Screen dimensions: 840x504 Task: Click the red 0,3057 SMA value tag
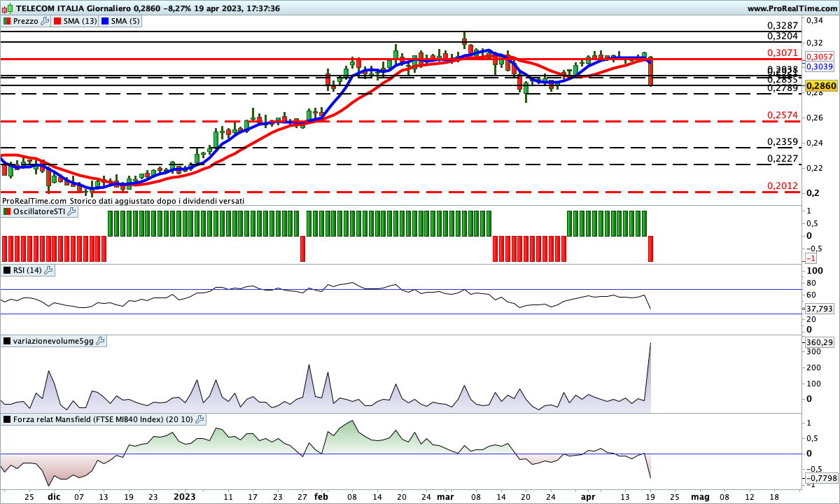(x=820, y=57)
